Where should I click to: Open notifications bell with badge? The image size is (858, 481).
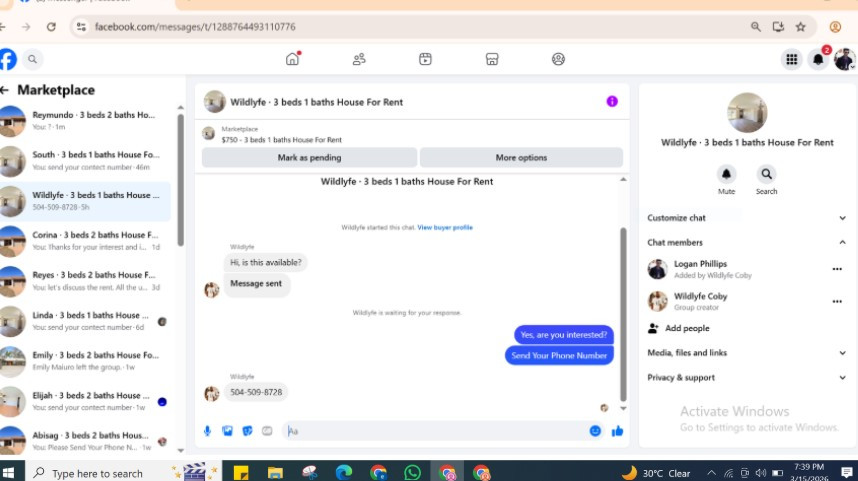(819, 59)
